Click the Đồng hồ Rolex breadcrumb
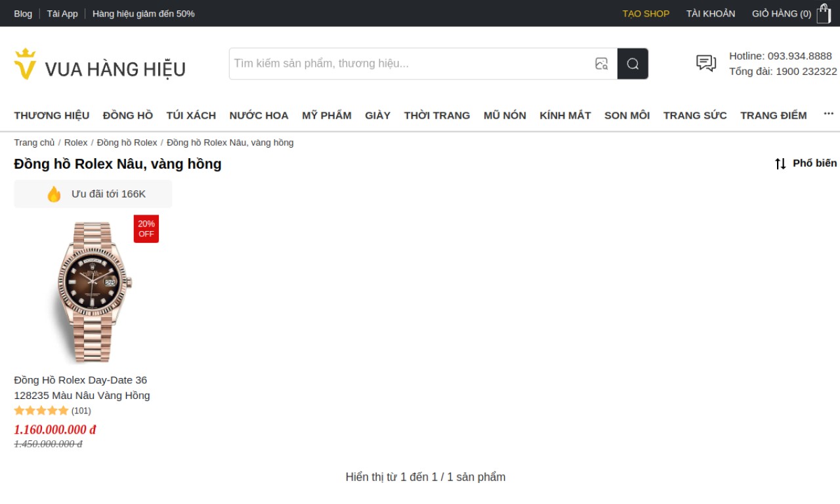This screenshot has height=504, width=840. 127,142
